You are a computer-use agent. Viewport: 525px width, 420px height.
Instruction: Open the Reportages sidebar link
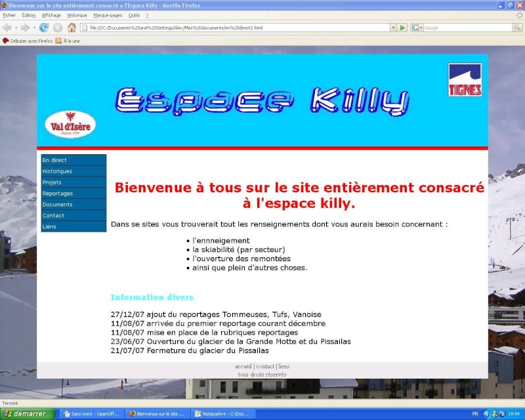(x=73, y=193)
